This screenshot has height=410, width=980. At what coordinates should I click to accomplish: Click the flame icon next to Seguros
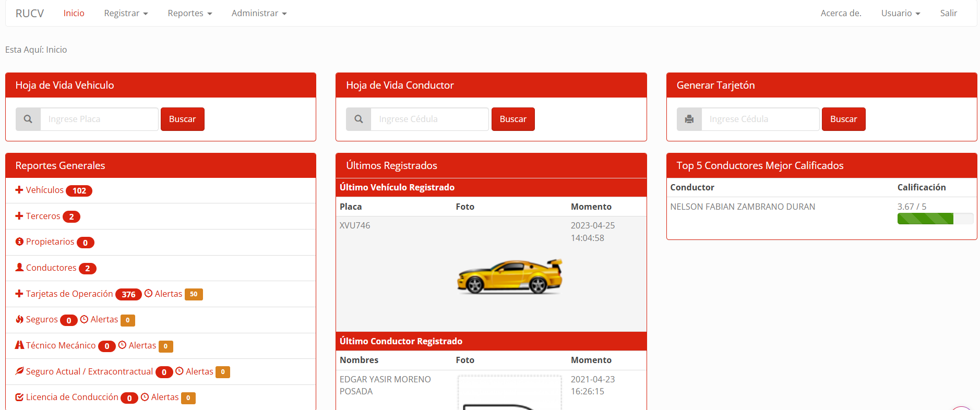click(19, 319)
